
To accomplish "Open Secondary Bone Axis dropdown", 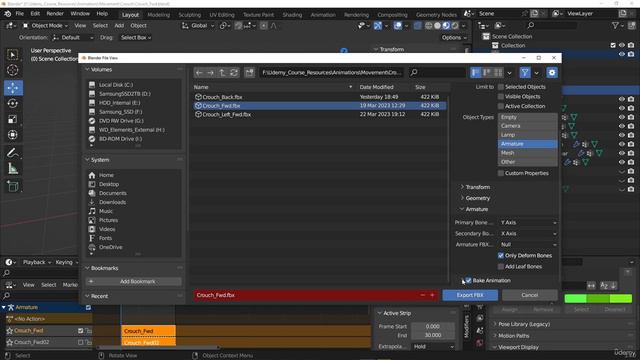I will pyautogui.click(x=528, y=233).
